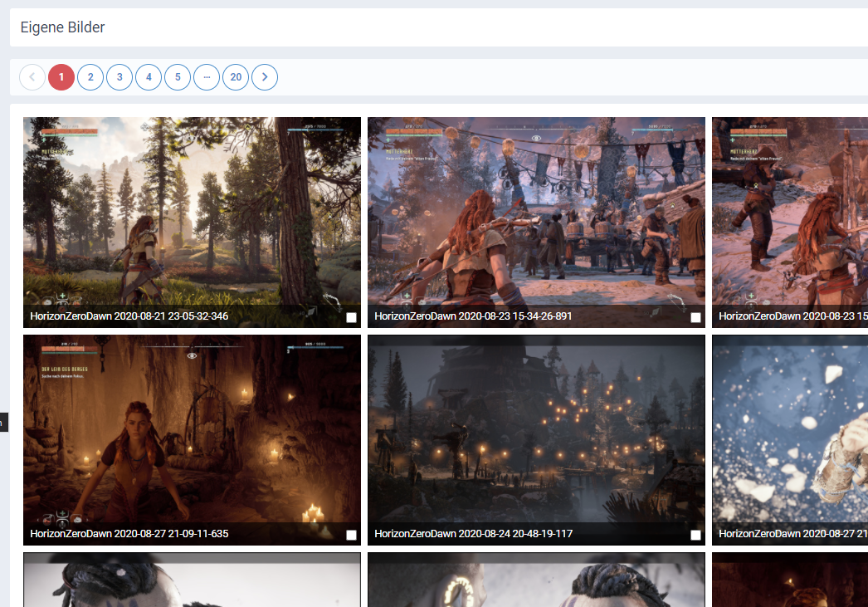Open page 5 of the gallery

click(178, 77)
